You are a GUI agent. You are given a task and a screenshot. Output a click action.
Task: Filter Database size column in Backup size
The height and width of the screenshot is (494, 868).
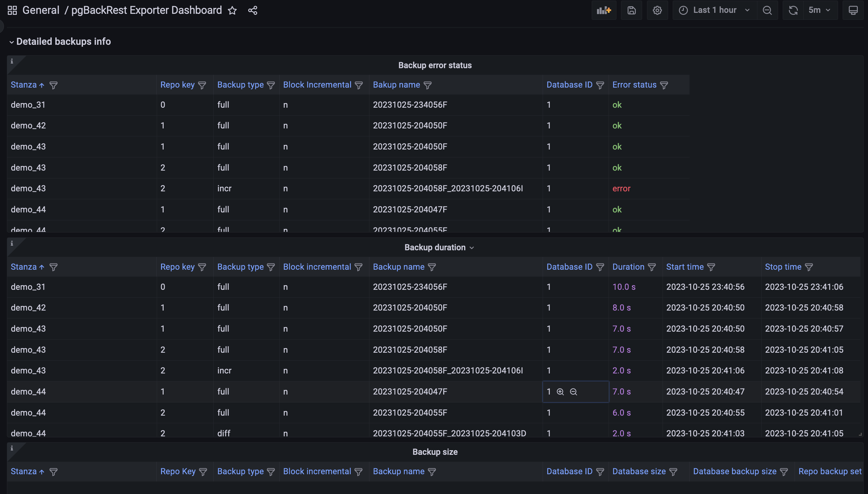coord(673,472)
